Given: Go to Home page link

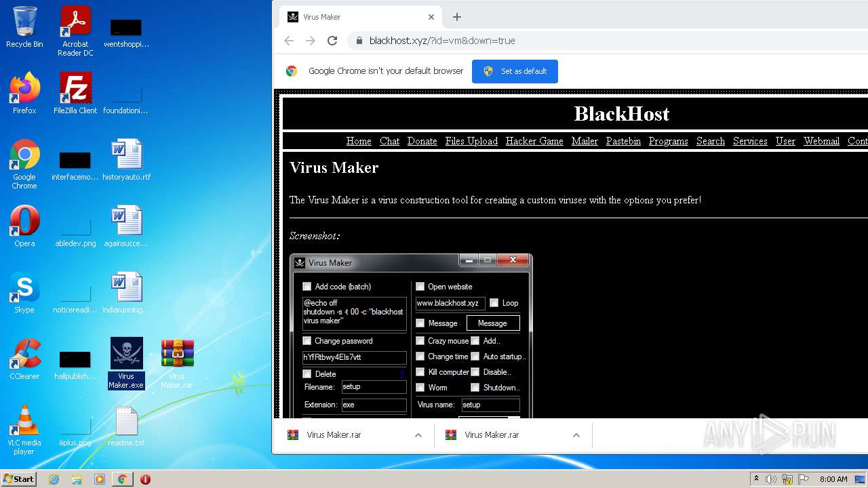Looking at the screenshot, I should point(359,141).
